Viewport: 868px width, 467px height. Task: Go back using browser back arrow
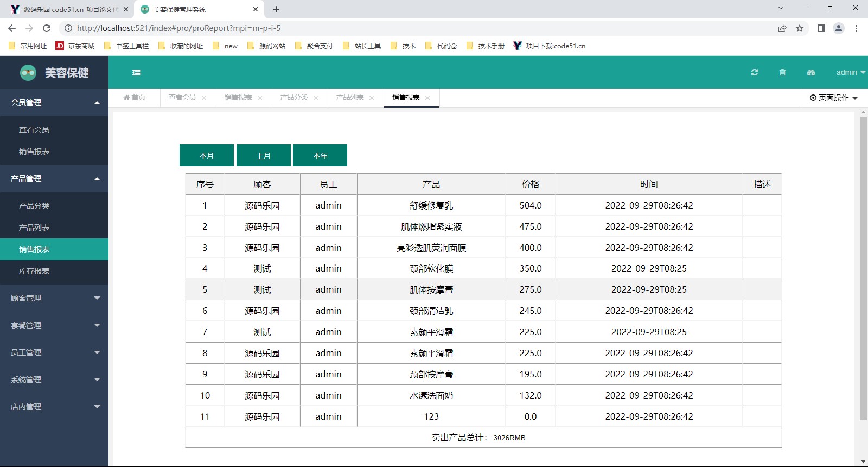pos(12,28)
